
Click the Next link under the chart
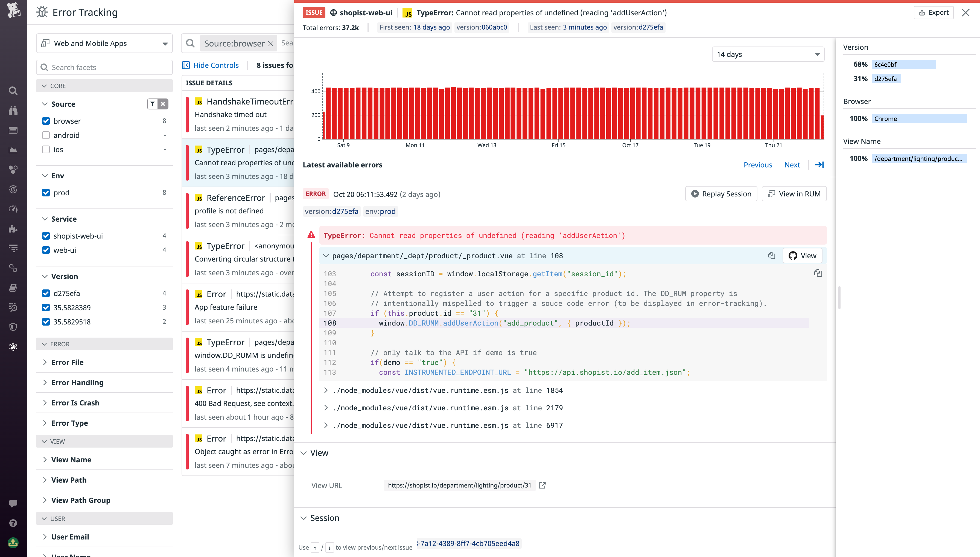click(792, 164)
